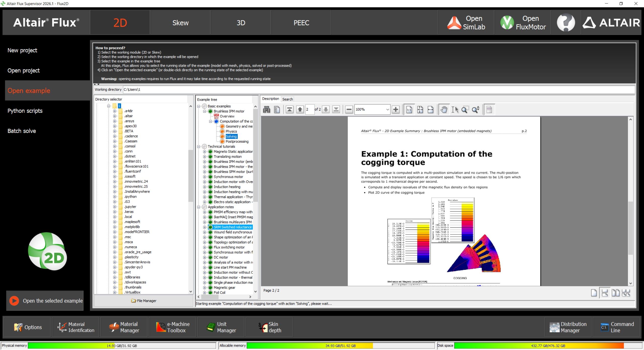Click the binoculars search icon in PDF toolbar
Screen dimensions: 644x350
267,110
